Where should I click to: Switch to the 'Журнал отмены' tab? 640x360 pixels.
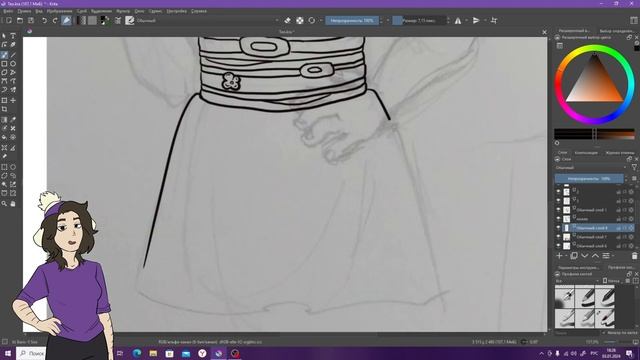coord(620,153)
